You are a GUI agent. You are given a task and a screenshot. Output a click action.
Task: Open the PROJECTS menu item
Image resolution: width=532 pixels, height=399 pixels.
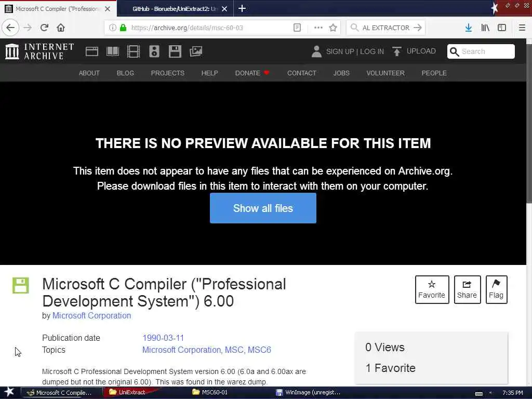coord(168,73)
